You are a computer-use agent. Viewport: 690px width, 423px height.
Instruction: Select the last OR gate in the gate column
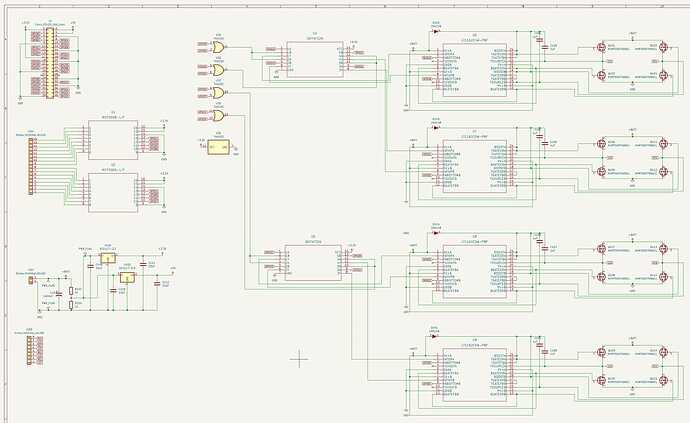[219, 116]
